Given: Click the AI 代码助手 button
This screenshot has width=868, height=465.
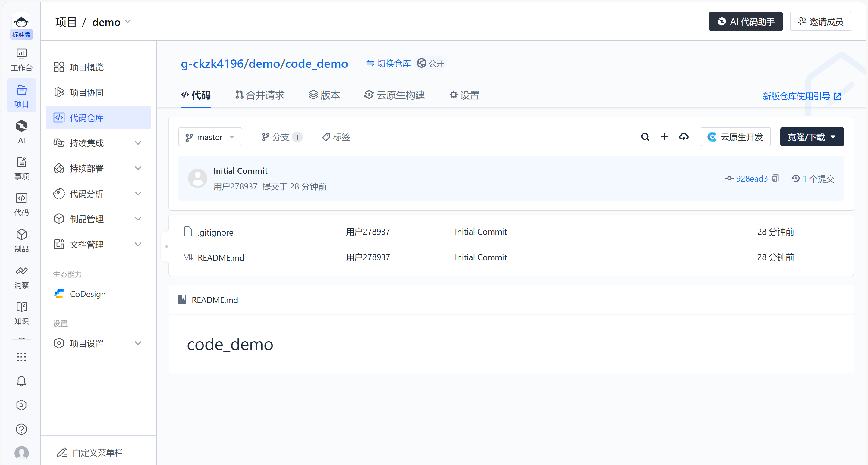Looking at the screenshot, I should click(745, 22).
